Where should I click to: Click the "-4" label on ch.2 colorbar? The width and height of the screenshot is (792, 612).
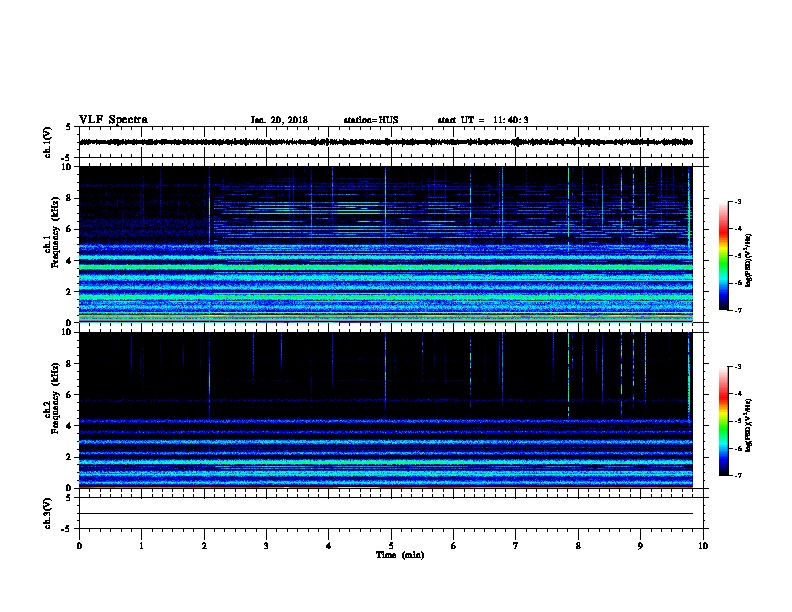737,394
